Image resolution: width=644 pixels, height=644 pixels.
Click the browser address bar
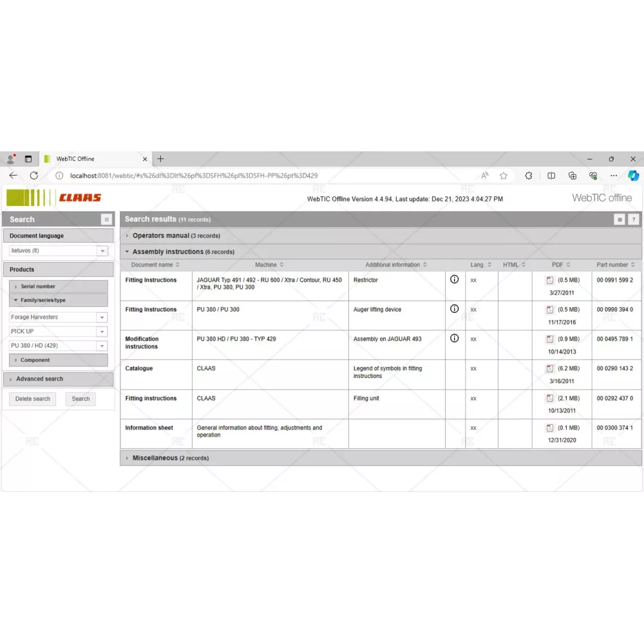point(258,175)
